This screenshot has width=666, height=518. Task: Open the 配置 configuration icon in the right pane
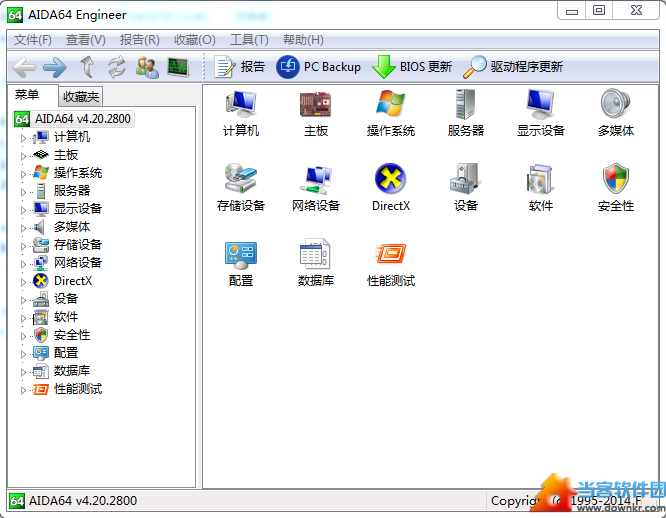(241, 255)
